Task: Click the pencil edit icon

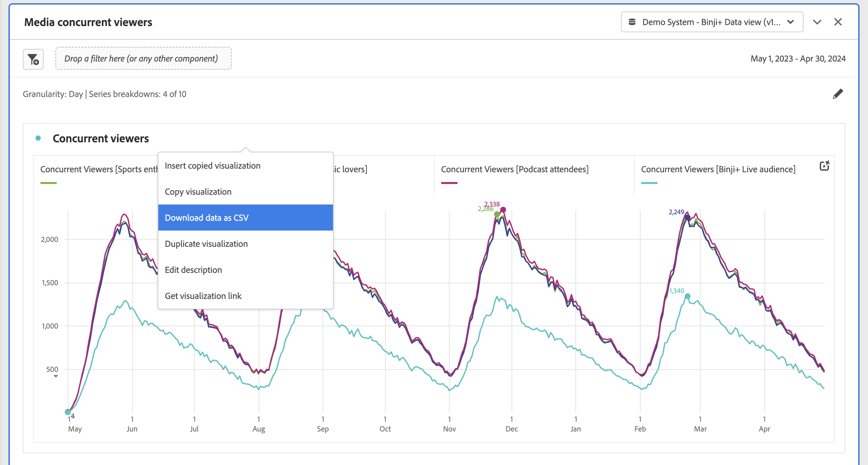Action: (838, 94)
